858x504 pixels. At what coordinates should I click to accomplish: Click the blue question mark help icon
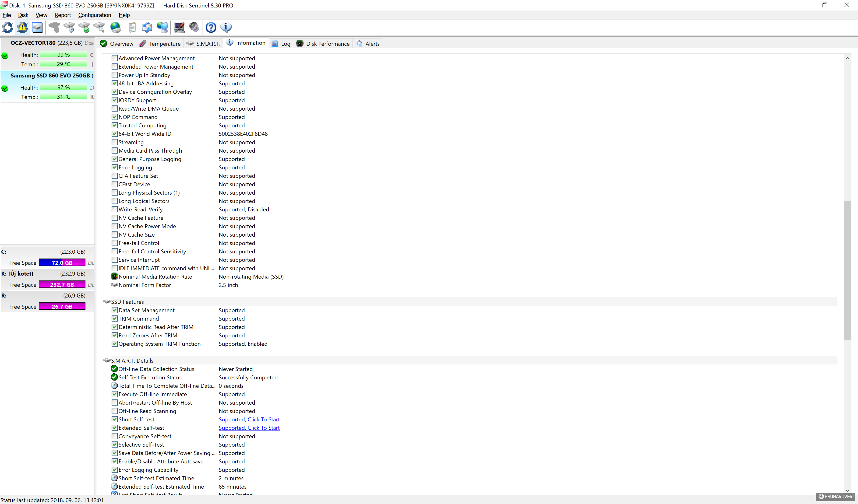coord(211,27)
